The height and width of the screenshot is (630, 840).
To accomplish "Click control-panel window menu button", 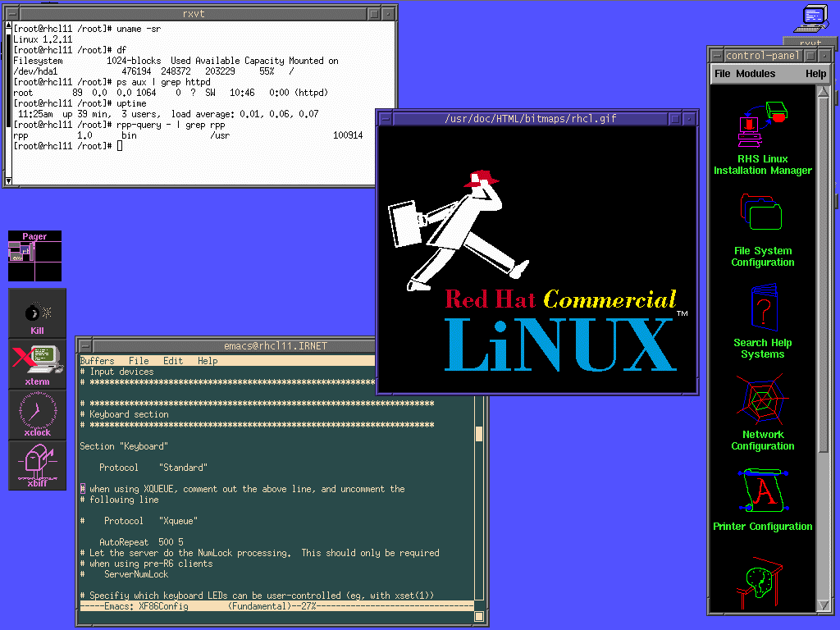I will click(715, 56).
